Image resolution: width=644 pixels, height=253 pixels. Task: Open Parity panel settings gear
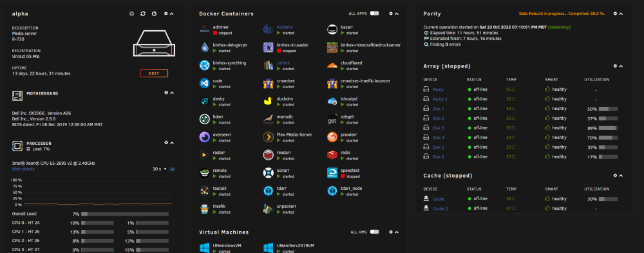click(x=615, y=14)
